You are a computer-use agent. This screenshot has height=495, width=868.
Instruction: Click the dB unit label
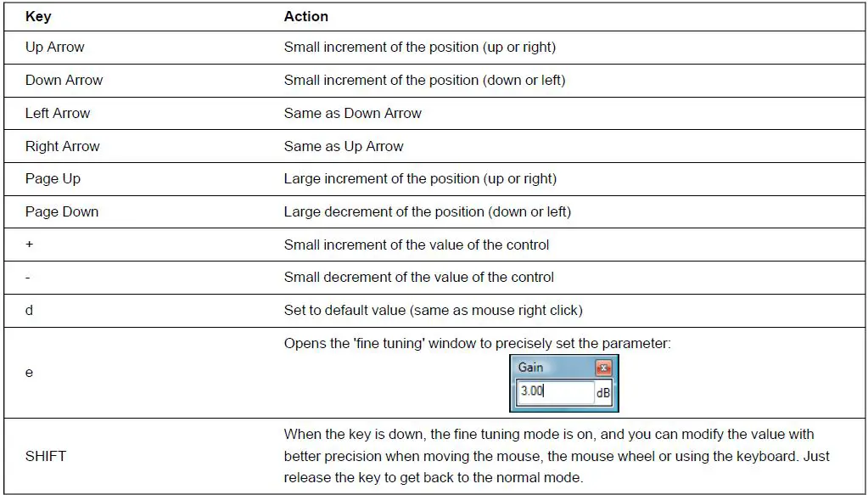[x=603, y=392]
